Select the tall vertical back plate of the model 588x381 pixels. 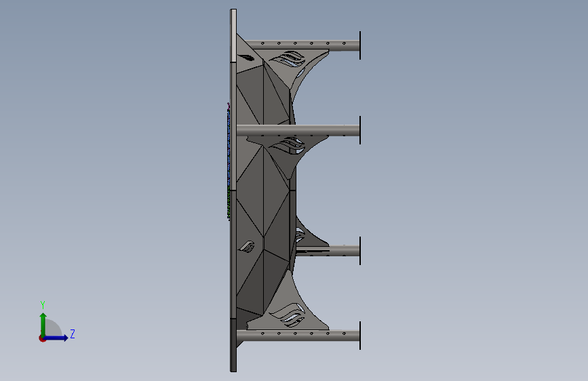pyautogui.click(x=233, y=190)
